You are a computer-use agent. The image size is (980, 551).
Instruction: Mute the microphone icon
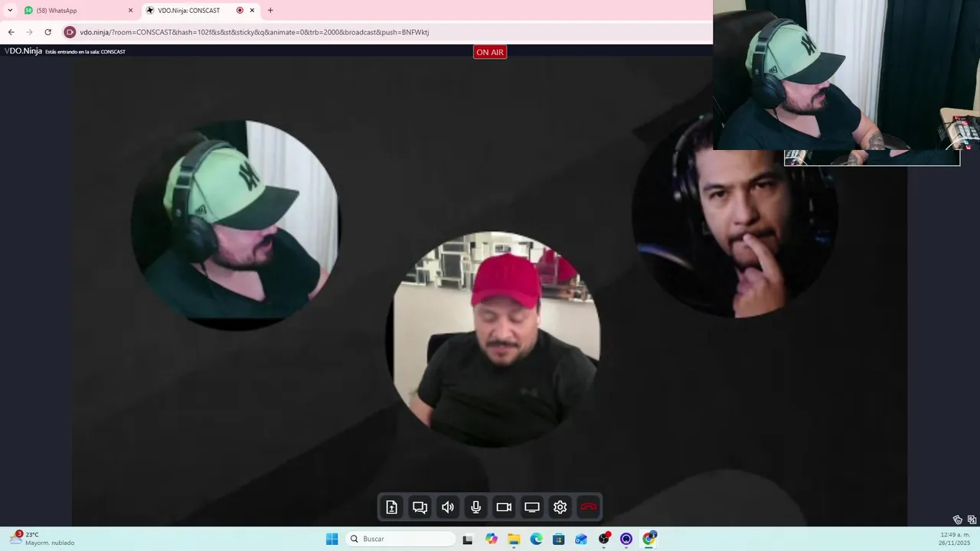coord(475,507)
